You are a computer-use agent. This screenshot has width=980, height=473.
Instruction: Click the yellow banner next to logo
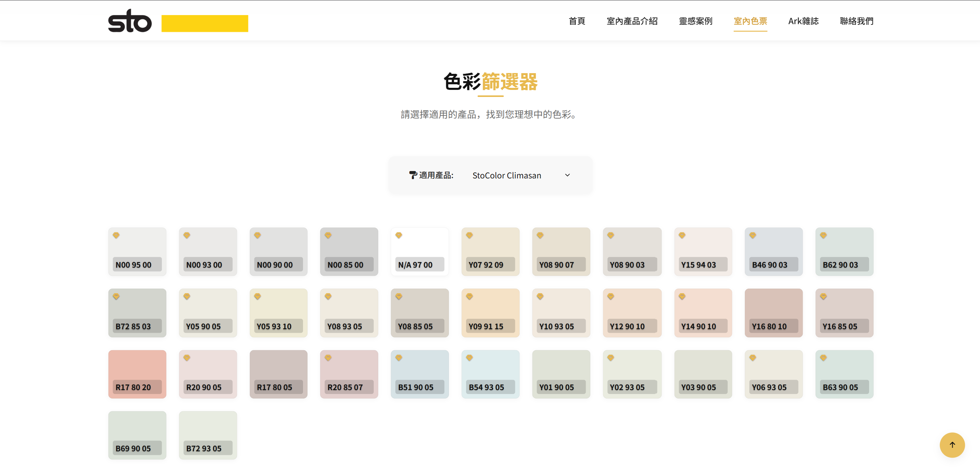coord(205,23)
